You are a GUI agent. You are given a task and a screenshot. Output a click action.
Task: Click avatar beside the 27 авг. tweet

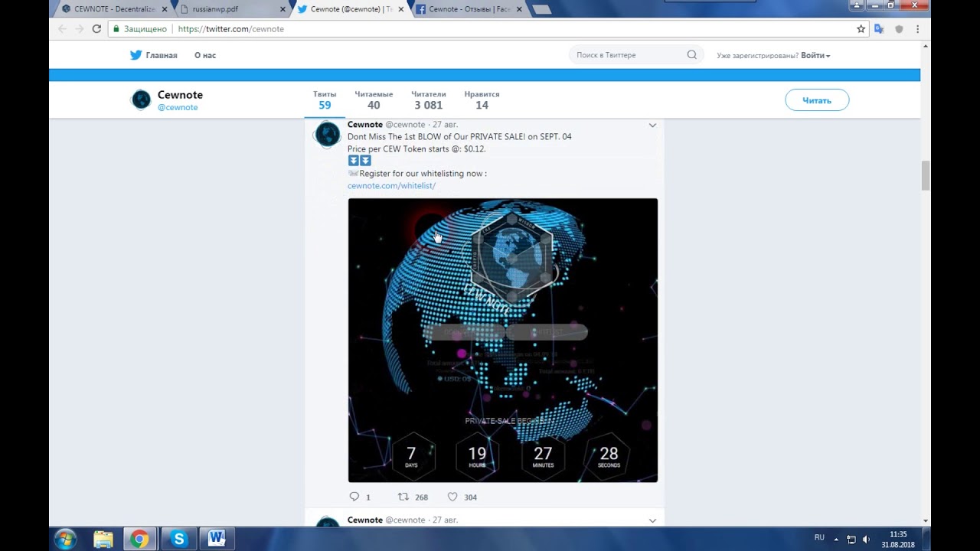327,134
